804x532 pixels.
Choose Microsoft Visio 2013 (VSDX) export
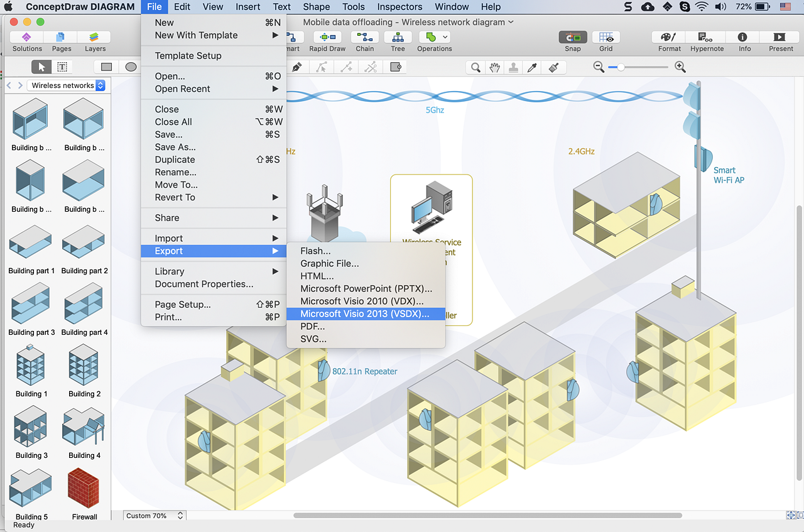point(365,314)
